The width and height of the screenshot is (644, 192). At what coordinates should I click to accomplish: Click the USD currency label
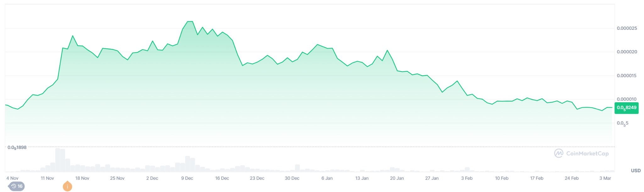pos(636,171)
